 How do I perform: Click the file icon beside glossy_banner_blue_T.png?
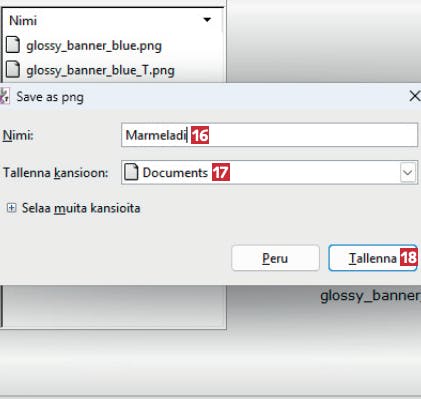point(13,70)
